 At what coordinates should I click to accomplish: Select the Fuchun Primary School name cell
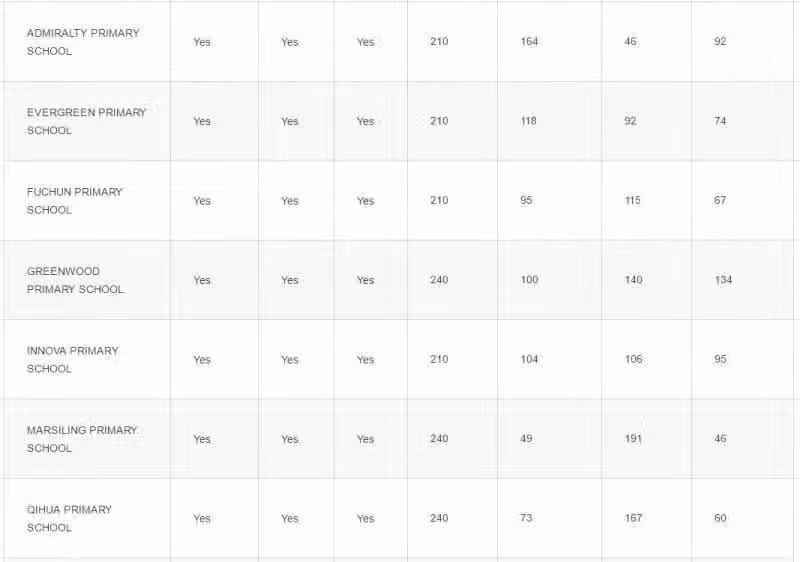[87, 201]
